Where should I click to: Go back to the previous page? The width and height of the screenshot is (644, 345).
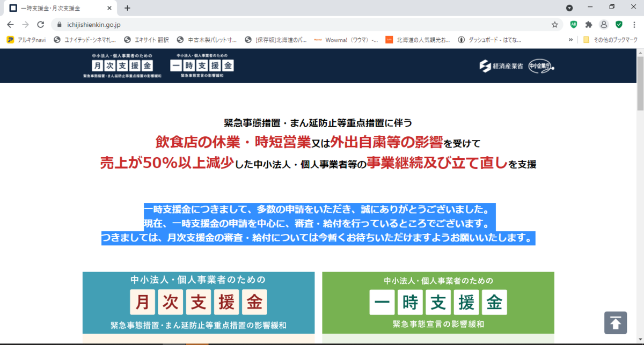(10, 25)
